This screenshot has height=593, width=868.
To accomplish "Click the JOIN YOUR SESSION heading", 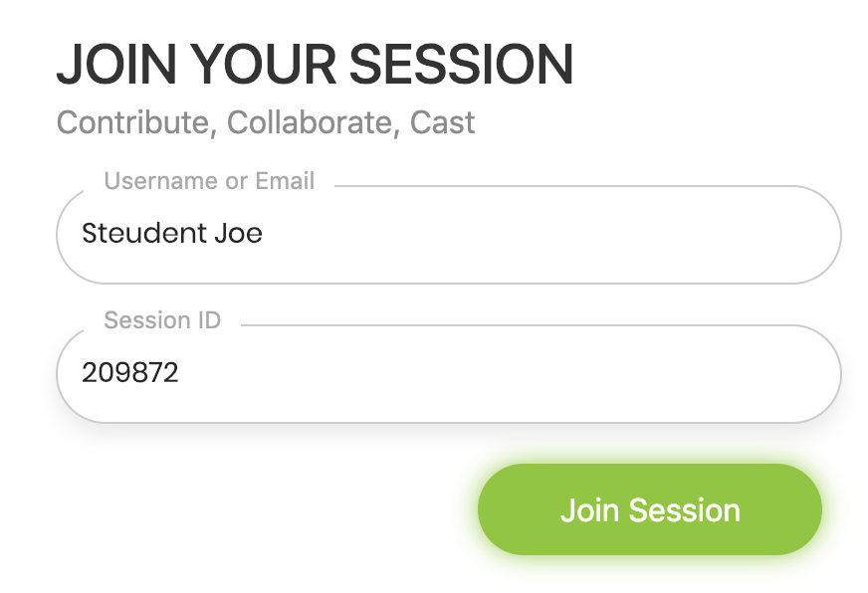I will (315, 65).
